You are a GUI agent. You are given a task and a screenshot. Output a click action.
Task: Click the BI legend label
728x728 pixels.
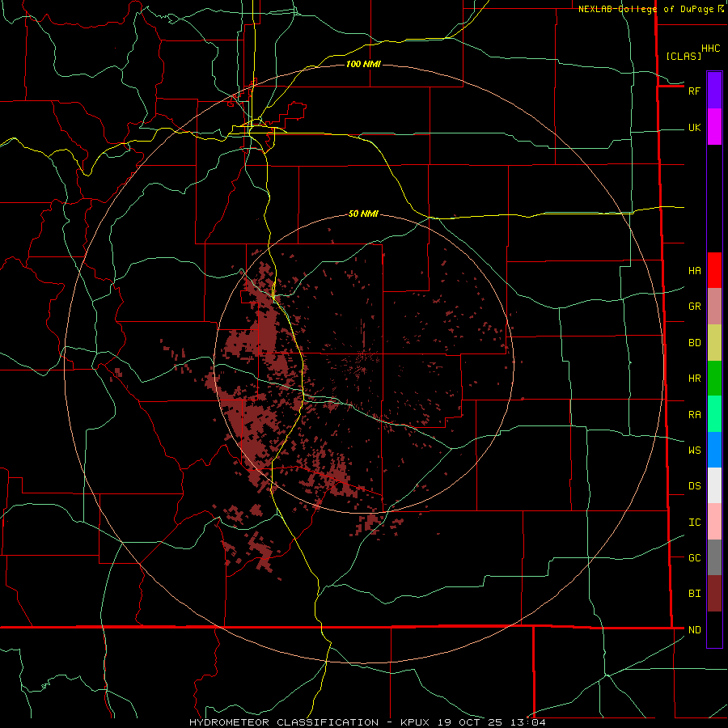[694, 594]
